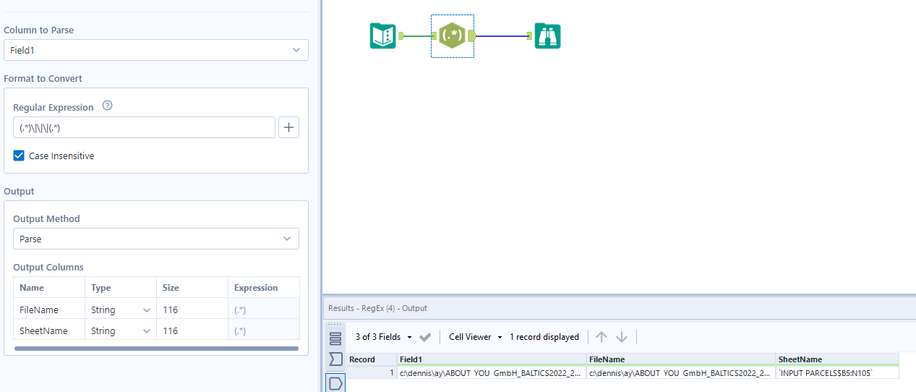This screenshot has width=916, height=392.
Task: Click the output columns horizontal scrollbar
Action: (156, 348)
